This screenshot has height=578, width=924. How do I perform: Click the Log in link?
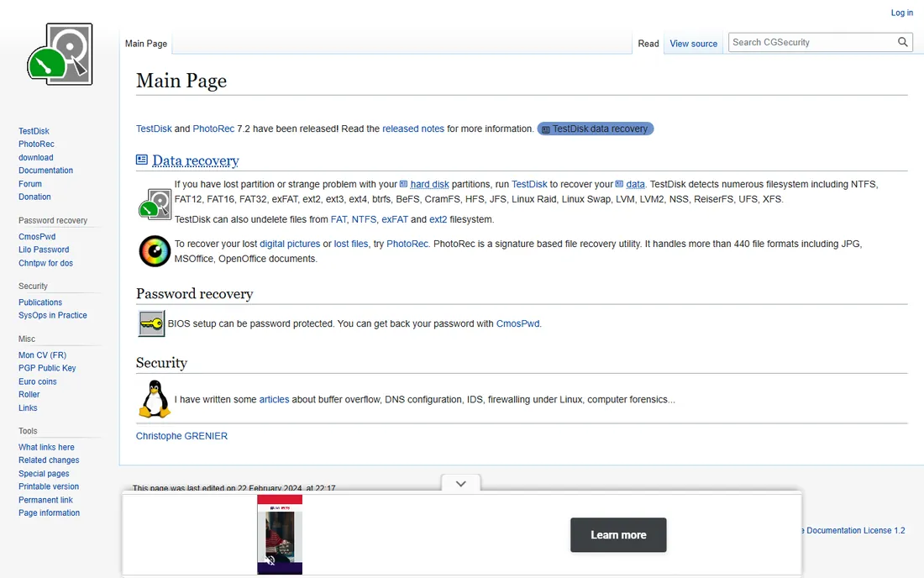click(901, 13)
